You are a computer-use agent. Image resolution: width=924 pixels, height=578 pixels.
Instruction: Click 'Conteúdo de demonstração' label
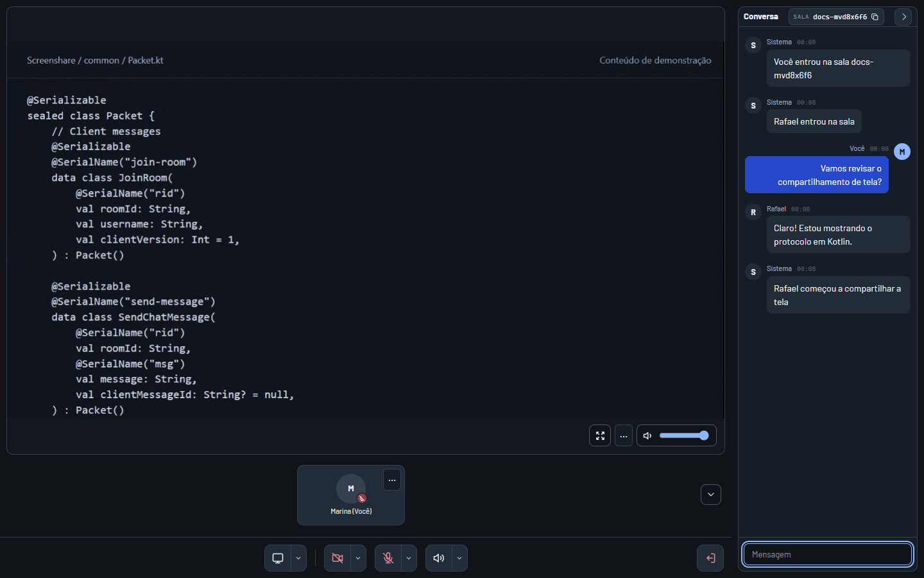(655, 60)
